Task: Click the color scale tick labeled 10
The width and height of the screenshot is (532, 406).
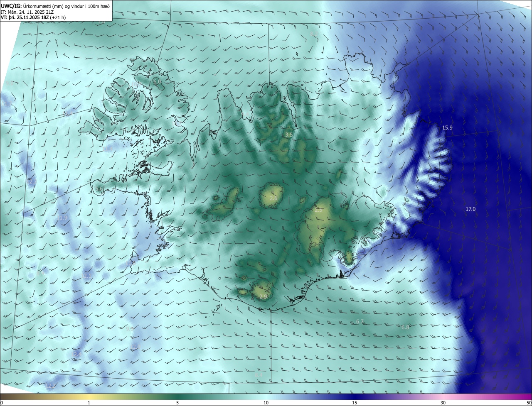Action: 266,403
